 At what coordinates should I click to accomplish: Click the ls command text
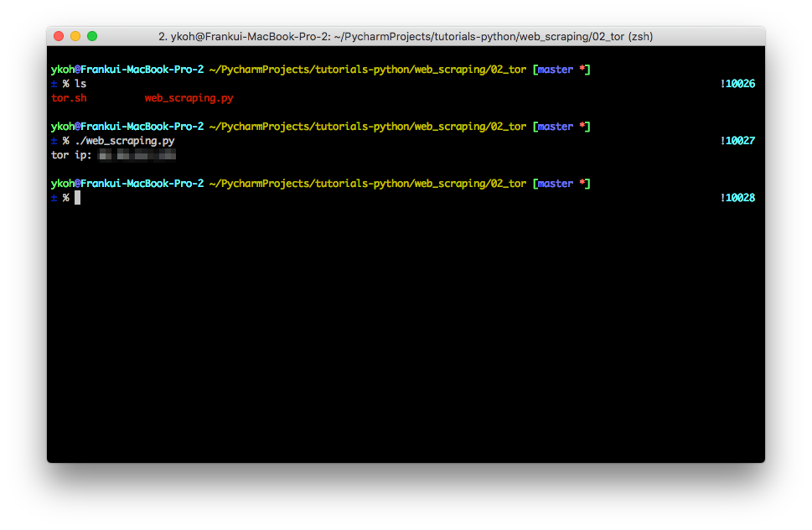[x=80, y=84]
